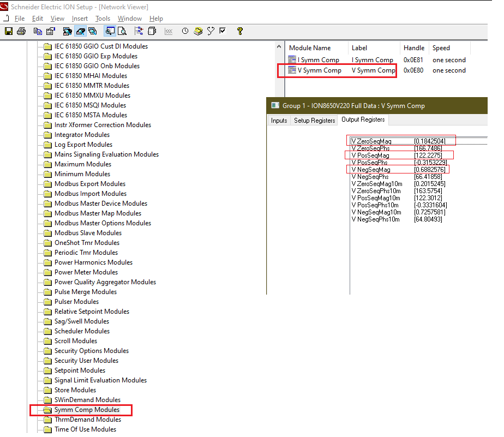Click the page with magnifier preview icon

click(x=122, y=31)
